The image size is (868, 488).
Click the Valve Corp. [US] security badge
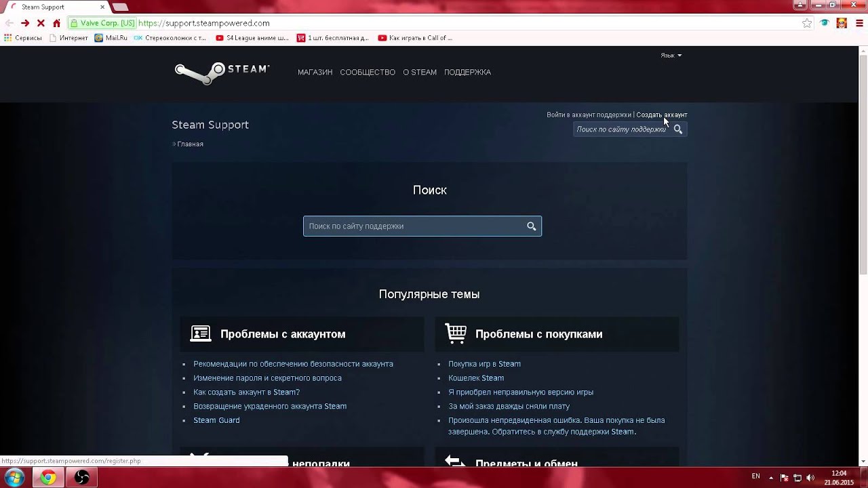click(x=103, y=23)
